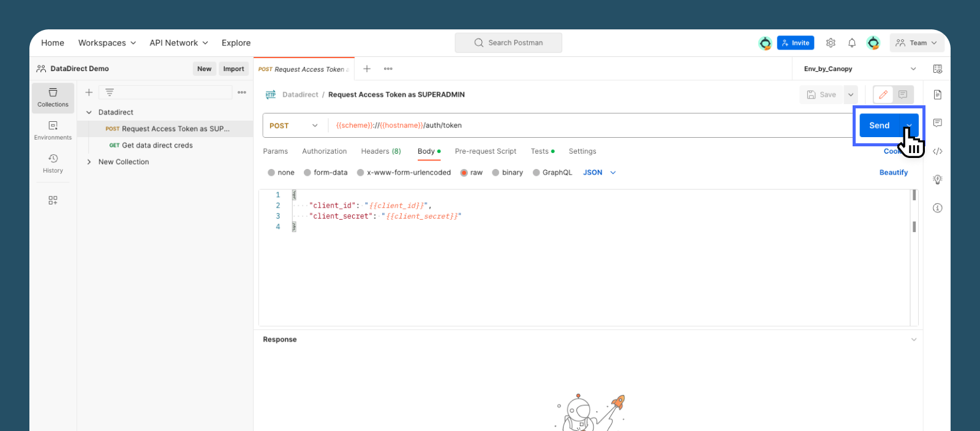Open the Team dropdown
Image resolution: width=980 pixels, height=431 pixels.
[916, 43]
